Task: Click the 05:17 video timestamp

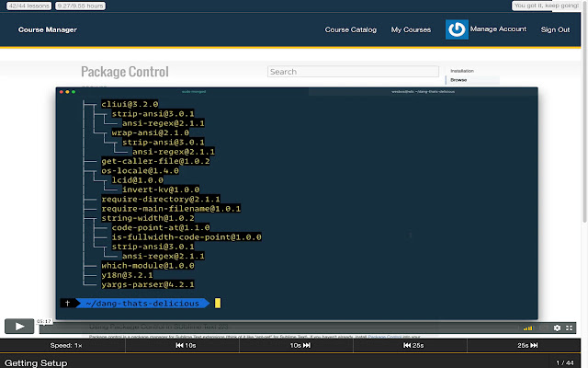Action: (x=44, y=321)
